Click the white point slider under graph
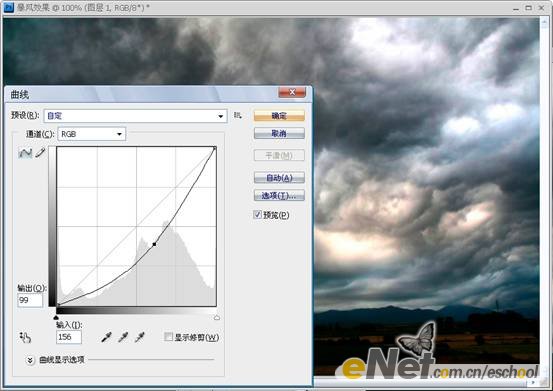The image size is (553, 391). pos(217,317)
